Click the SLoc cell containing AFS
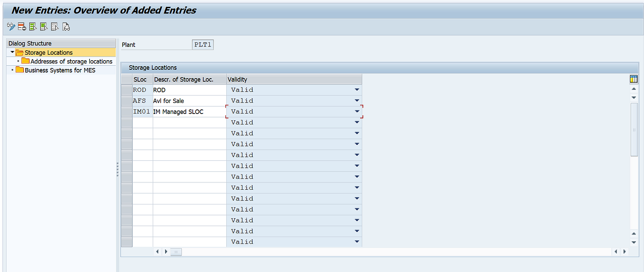 pyautogui.click(x=143, y=101)
